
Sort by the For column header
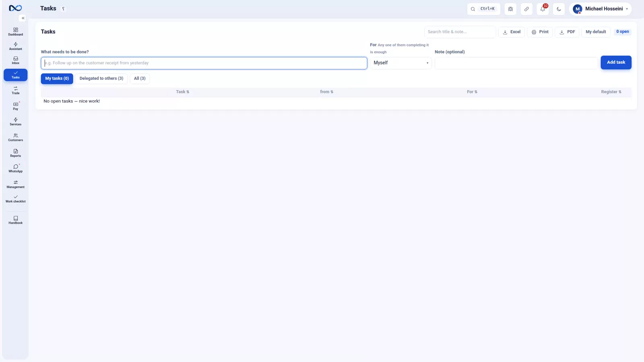pos(472,92)
